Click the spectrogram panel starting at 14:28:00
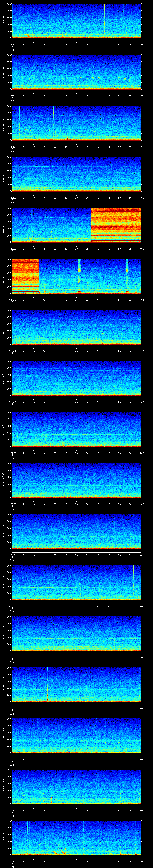The image size is (153, 868). [x=77, y=736]
